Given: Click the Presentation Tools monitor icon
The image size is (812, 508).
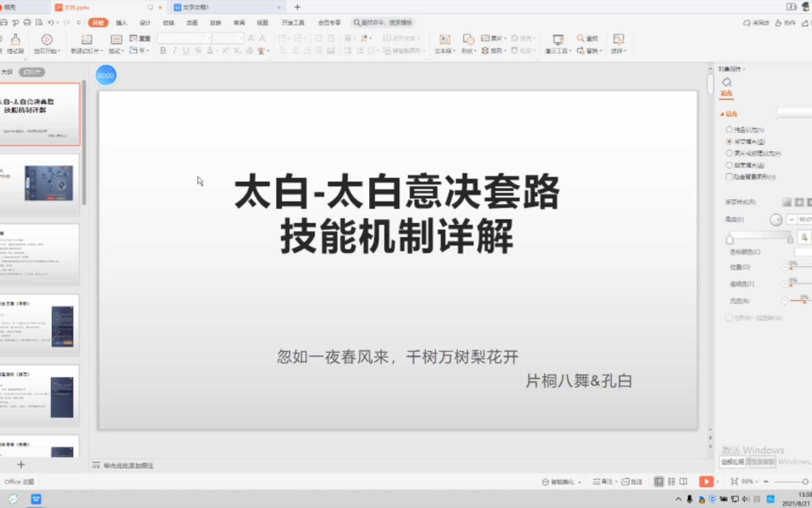Looking at the screenshot, I should click(x=558, y=40).
